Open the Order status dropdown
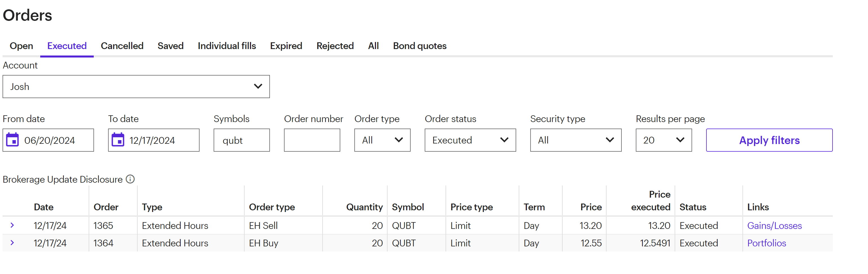Screen dimensions: 868x274 [470, 140]
